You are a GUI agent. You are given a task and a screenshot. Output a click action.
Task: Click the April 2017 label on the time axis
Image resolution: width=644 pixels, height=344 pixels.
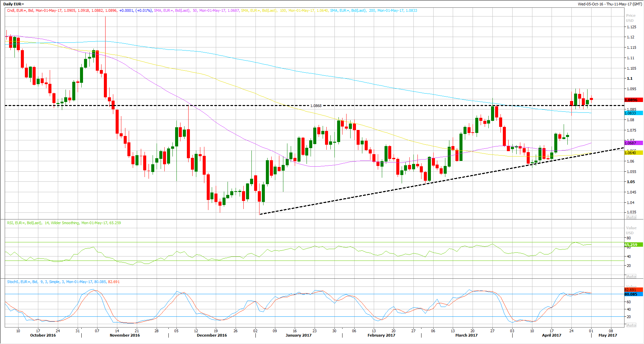[552, 335]
